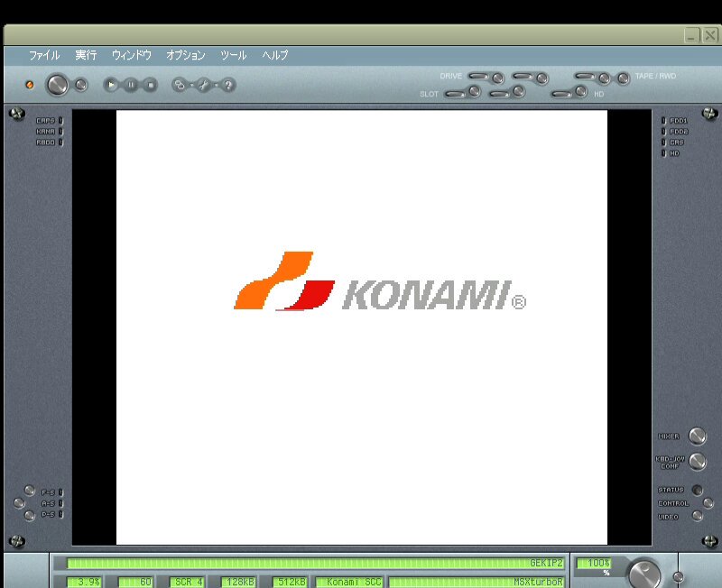Click the drive B disk slot
This screenshot has width=722, height=588.
(523, 76)
